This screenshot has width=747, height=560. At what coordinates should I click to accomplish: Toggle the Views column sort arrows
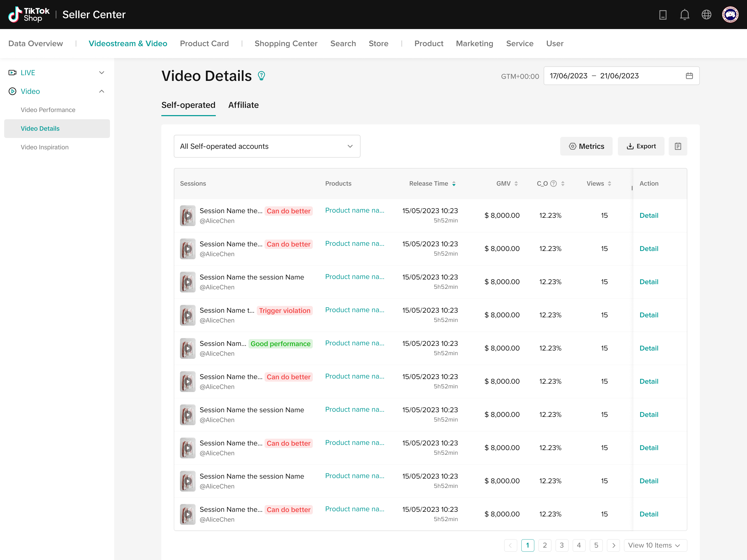pos(609,183)
